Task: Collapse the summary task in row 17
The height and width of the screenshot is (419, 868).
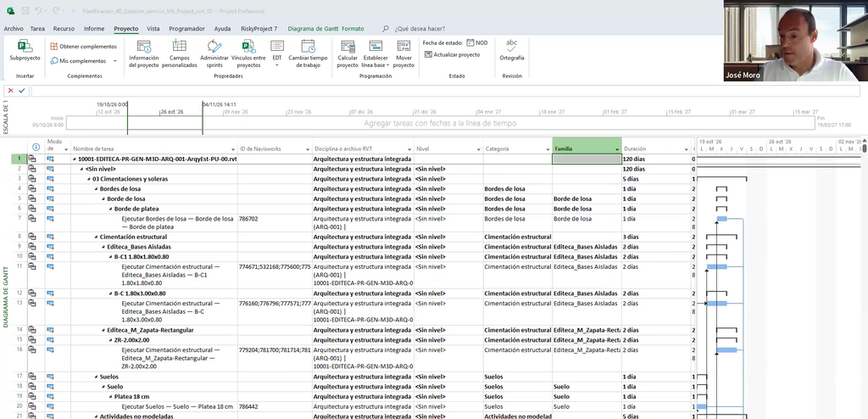Action: click(97, 377)
